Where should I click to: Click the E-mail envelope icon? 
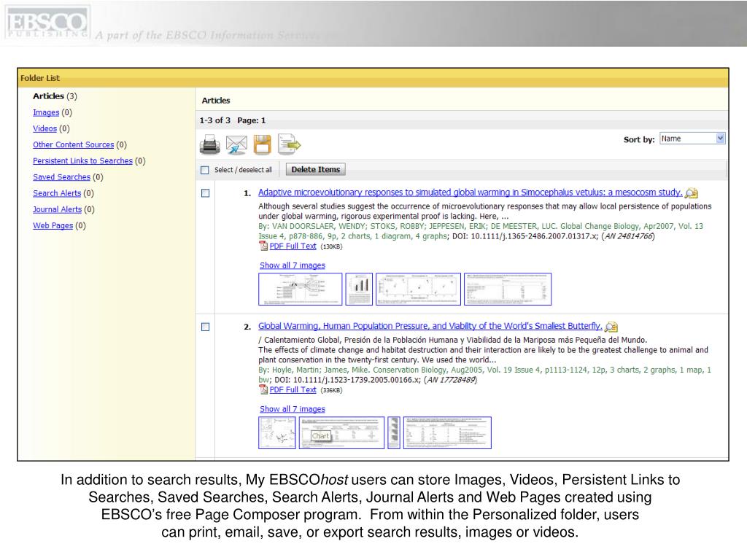pos(236,145)
